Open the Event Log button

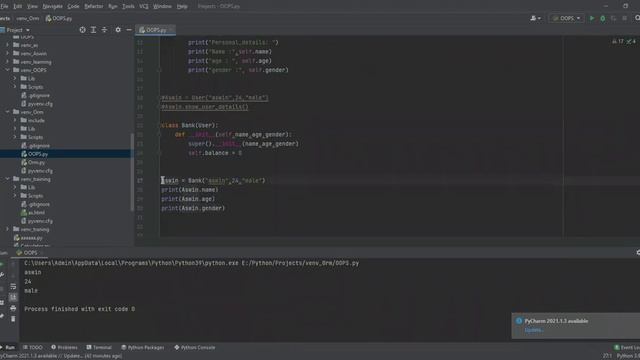pyautogui.click(x=627, y=347)
